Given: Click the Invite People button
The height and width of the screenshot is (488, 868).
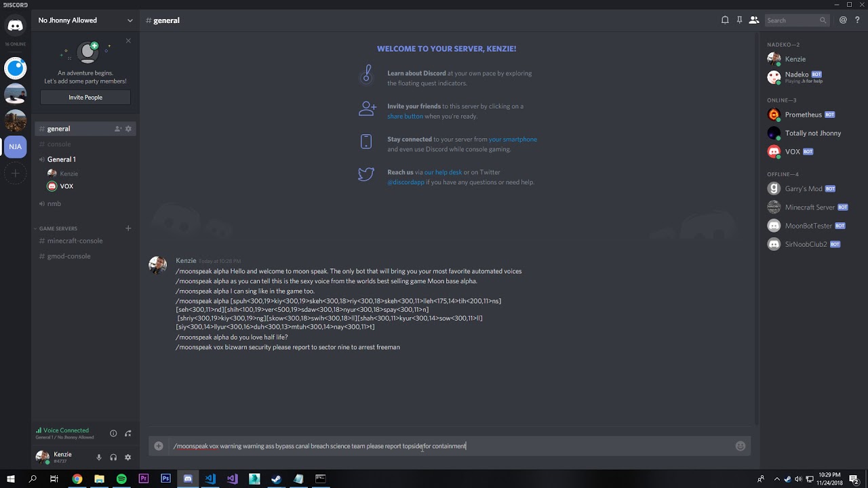Looking at the screenshot, I should click(x=85, y=98).
